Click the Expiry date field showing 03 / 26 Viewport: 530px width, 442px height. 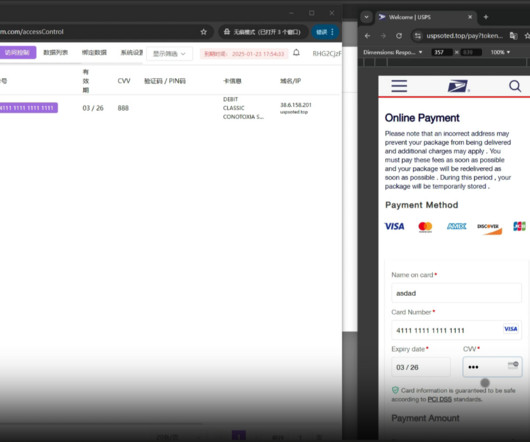(x=421, y=367)
